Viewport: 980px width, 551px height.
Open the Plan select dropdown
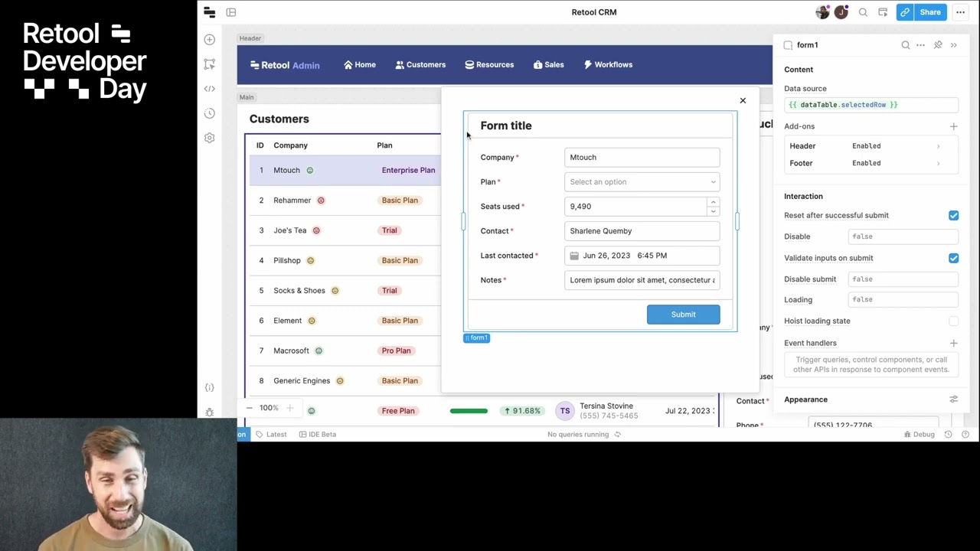click(642, 182)
